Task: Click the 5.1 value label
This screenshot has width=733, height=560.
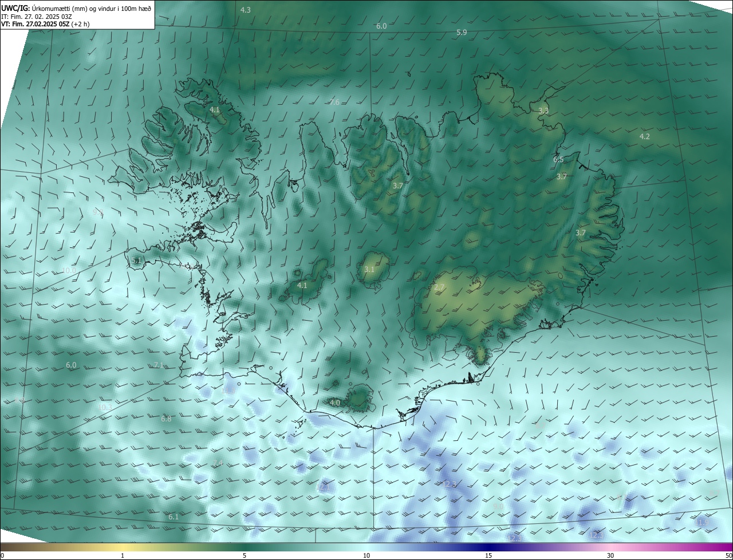Action: pyautogui.click(x=136, y=261)
